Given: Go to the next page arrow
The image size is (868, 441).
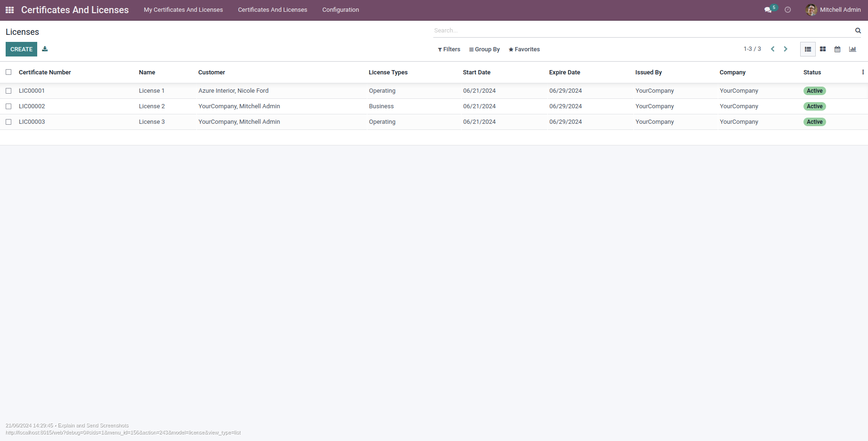Looking at the screenshot, I should click(x=786, y=49).
